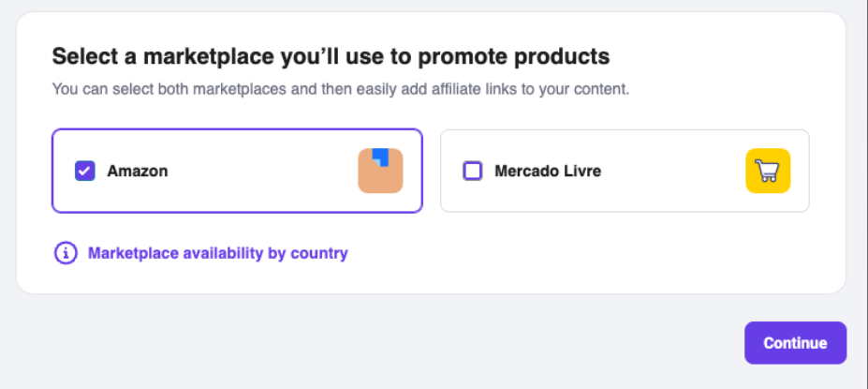Screen dimensions: 868x389
Task: Click the Amazon package box icon
Action: pyautogui.click(x=380, y=171)
